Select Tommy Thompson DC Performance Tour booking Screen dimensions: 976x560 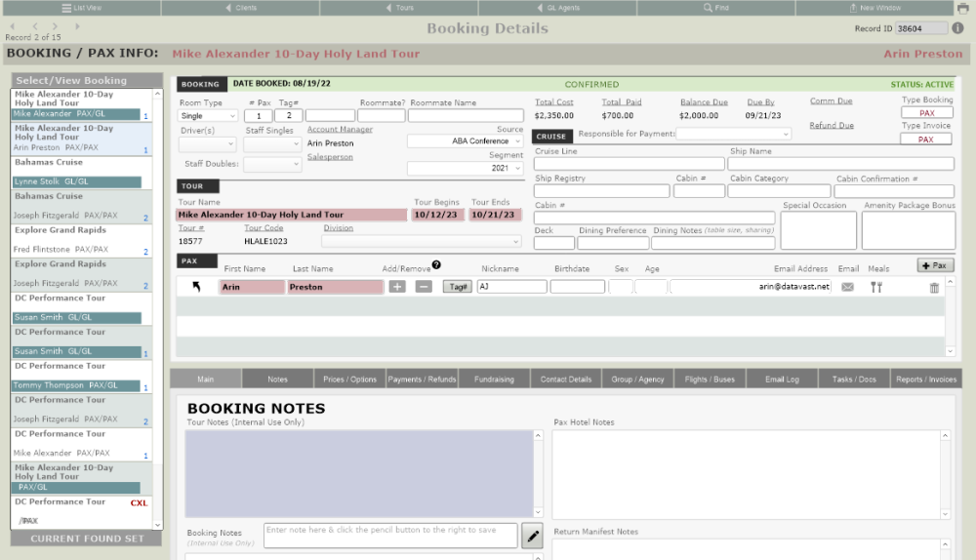click(x=82, y=376)
